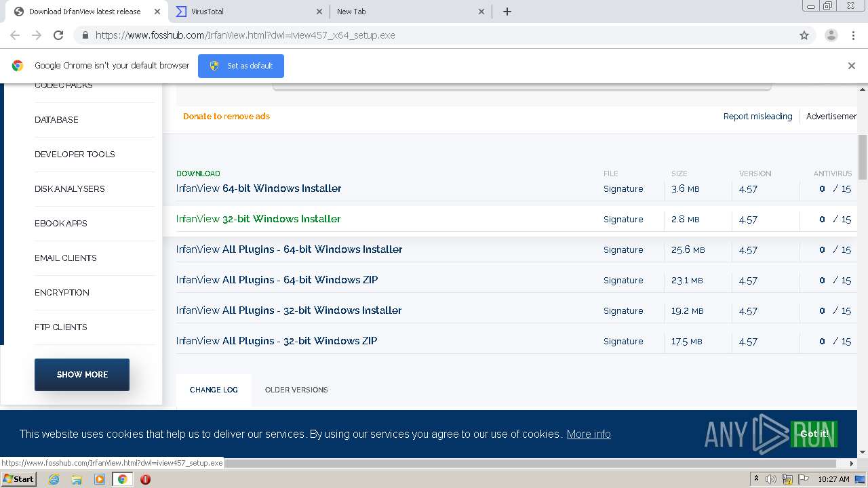Open the EBOOK APPS category
The height and width of the screenshot is (488, 868).
60,223
